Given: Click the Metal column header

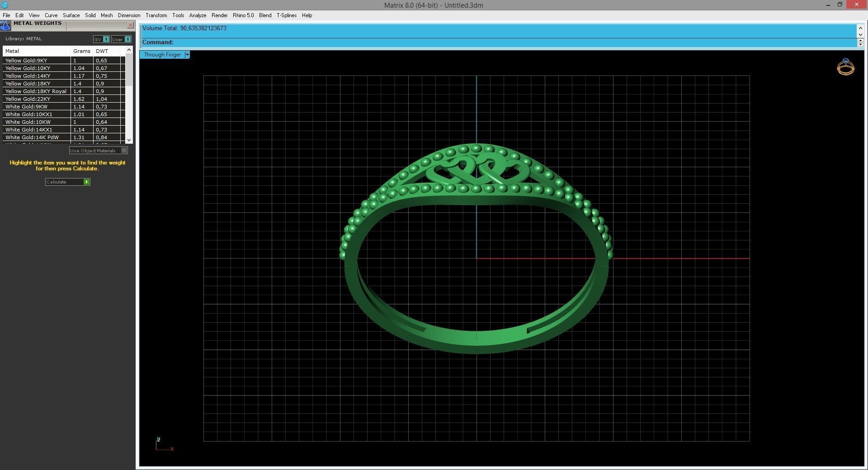Looking at the screenshot, I should click(x=37, y=51).
